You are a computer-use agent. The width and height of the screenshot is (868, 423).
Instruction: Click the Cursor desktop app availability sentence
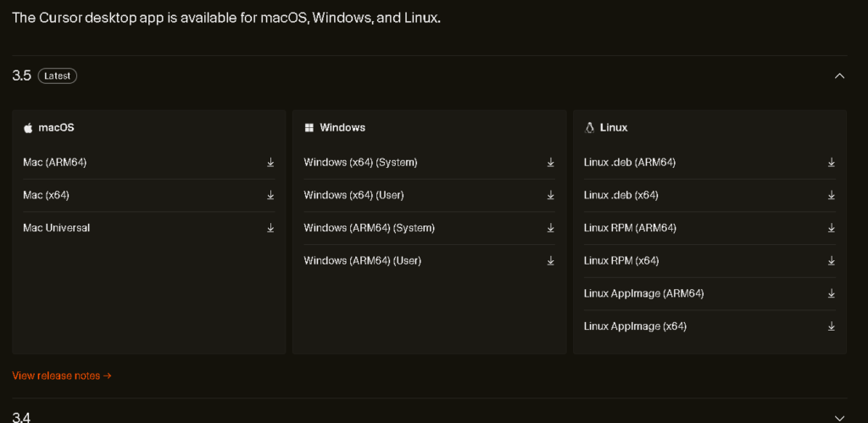226,18
